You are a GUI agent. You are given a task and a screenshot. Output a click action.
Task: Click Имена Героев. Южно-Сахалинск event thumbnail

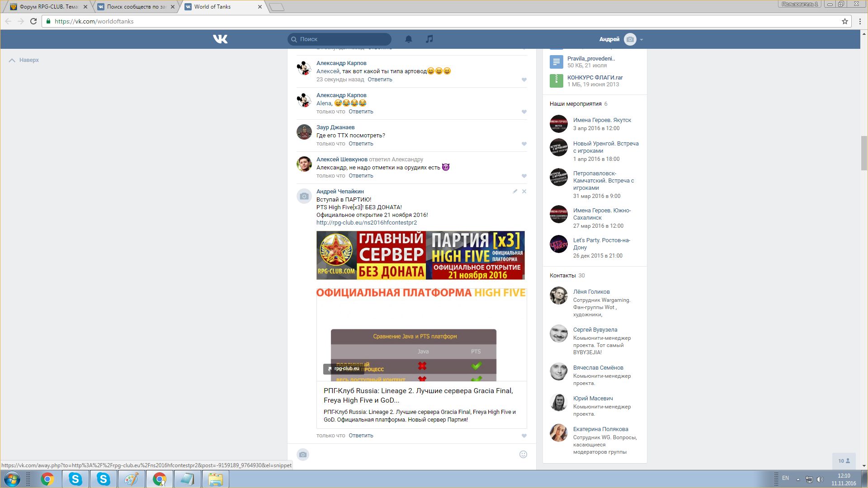[x=559, y=214]
